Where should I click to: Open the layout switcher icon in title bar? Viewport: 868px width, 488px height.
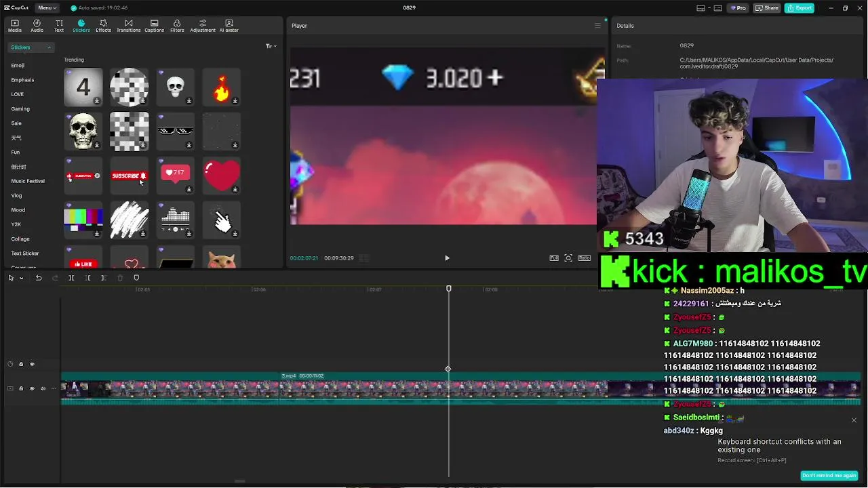(701, 8)
